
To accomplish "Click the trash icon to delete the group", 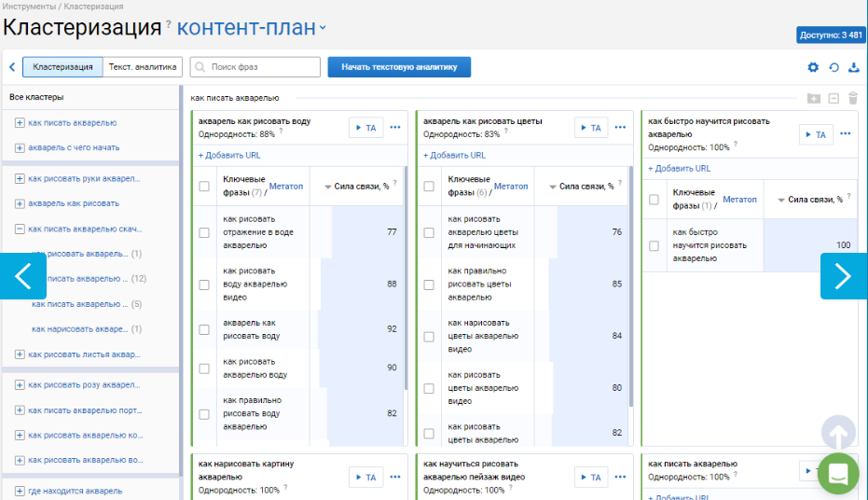I will [852, 98].
